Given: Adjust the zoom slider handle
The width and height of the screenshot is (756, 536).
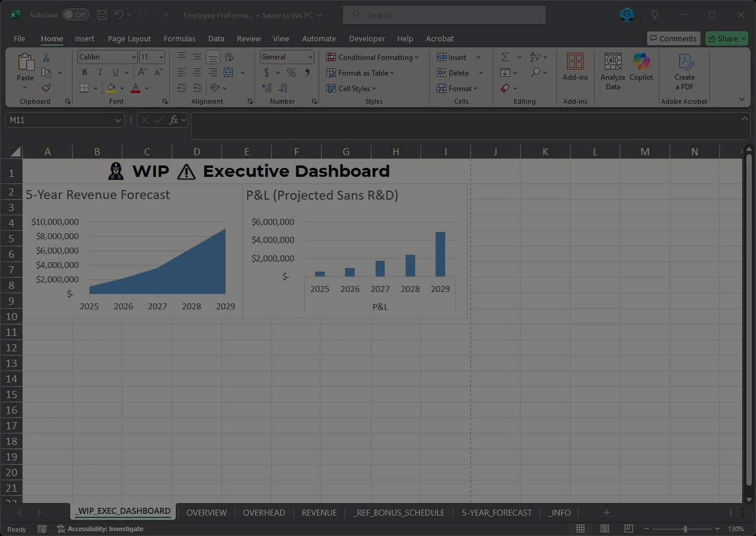Looking at the screenshot, I should point(685,529).
